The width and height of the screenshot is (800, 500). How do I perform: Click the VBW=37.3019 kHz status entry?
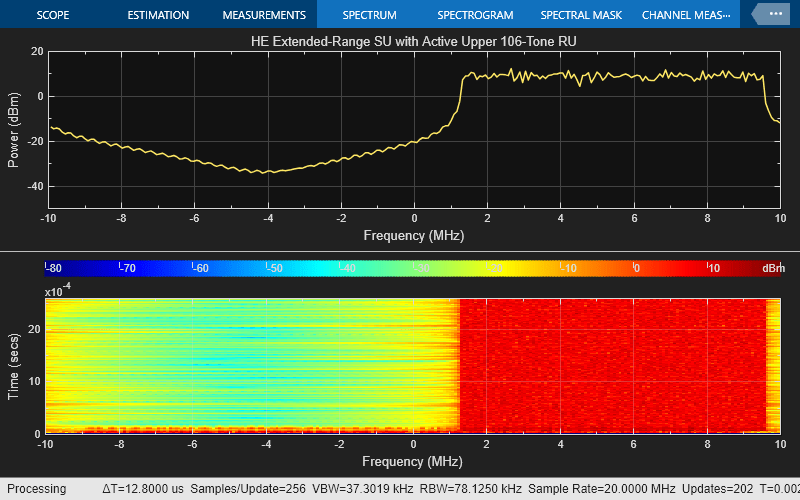click(x=362, y=489)
